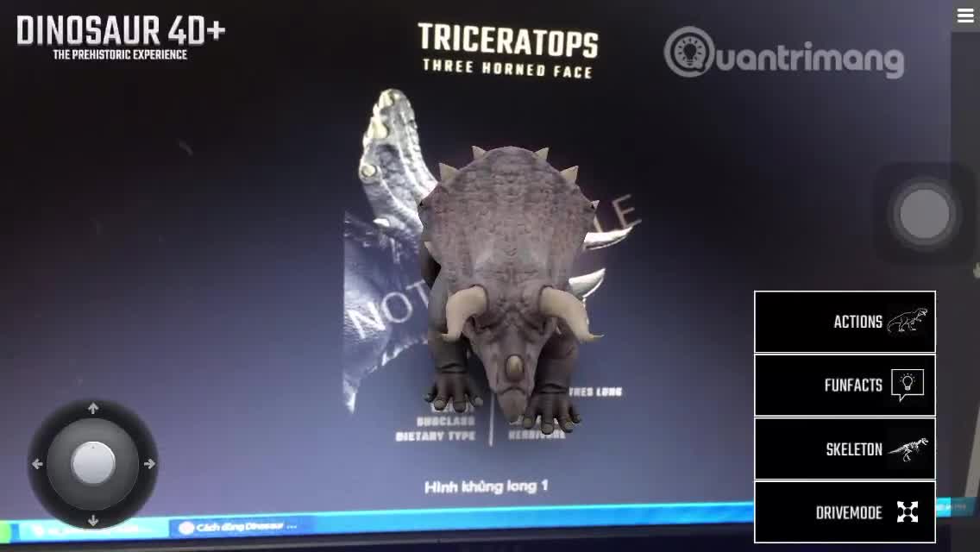Click the DRIVEMODE expand arrows icon
This screenshot has width=980, height=552.
(908, 512)
